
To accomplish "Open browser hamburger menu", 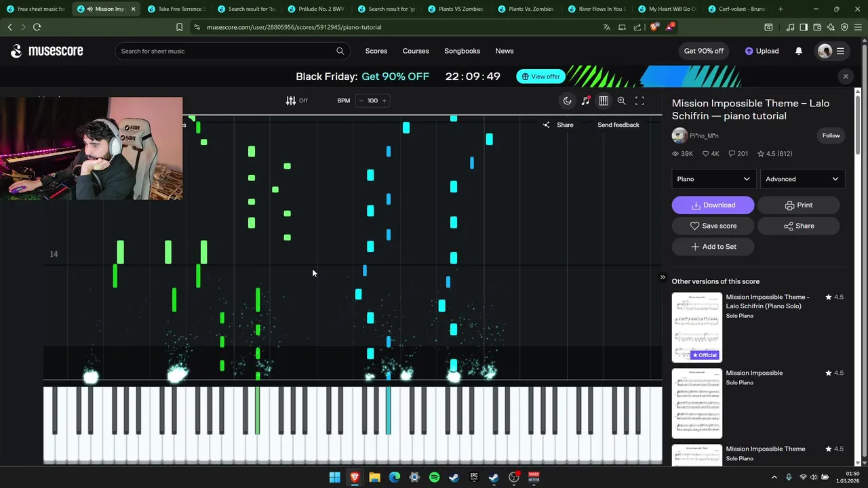I will click(859, 27).
